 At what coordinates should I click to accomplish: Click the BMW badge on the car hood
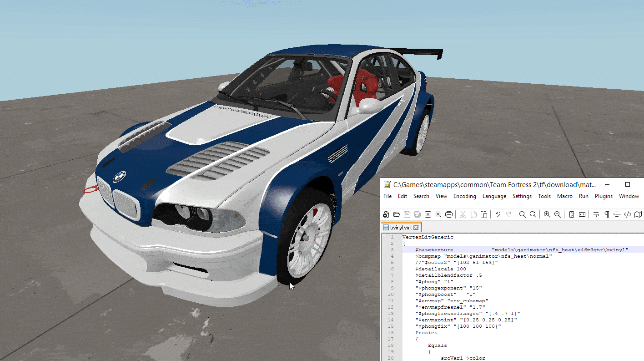pyautogui.click(x=119, y=177)
